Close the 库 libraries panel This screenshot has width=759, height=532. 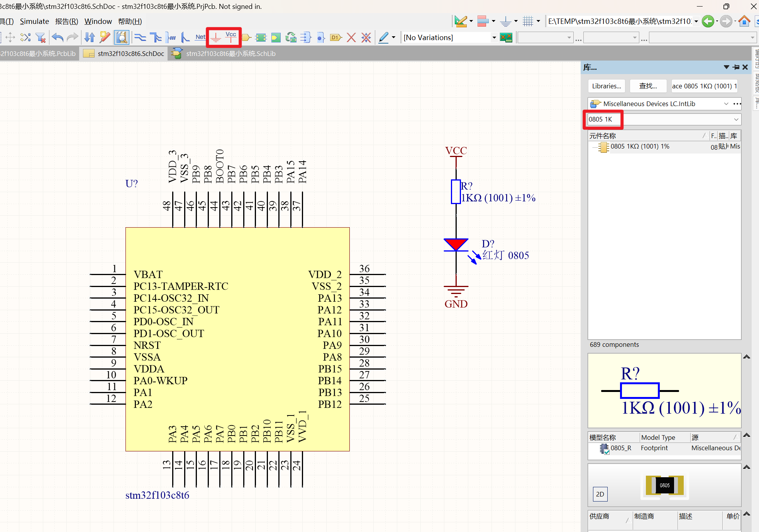pos(745,67)
